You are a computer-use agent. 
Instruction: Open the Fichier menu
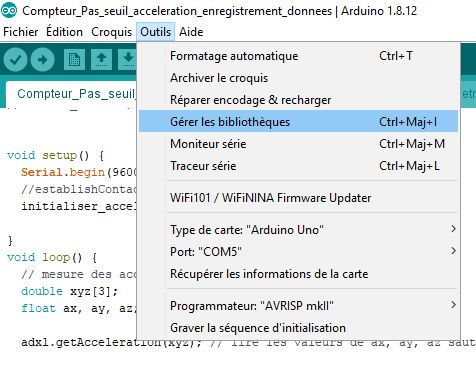point(21,32)
